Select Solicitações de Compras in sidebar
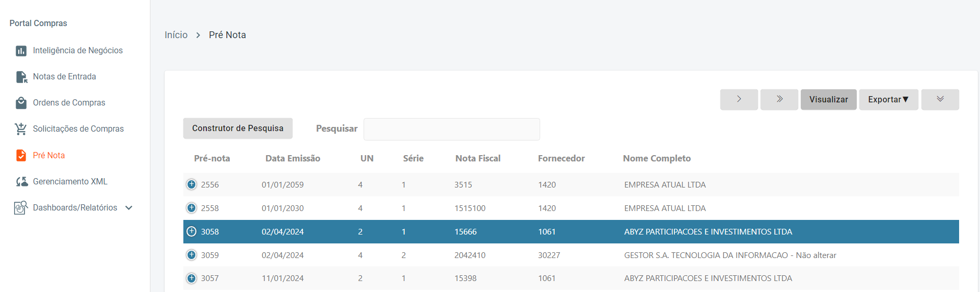 [x=78, y=129]
